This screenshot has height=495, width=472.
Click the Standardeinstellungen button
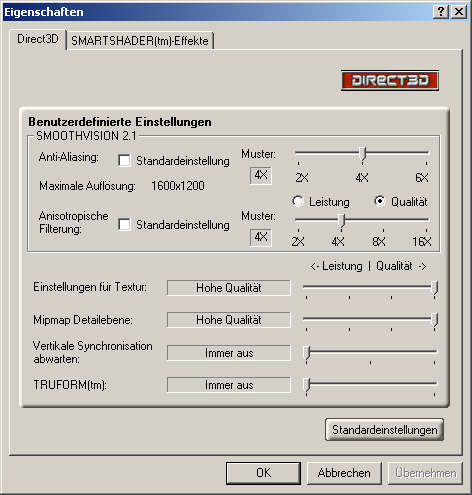click(384, 430)
